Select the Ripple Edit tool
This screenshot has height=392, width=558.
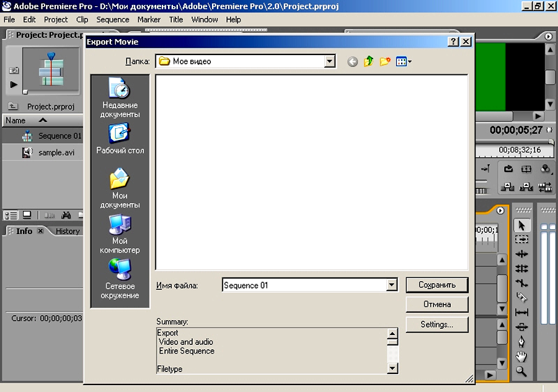coord(521,254)
